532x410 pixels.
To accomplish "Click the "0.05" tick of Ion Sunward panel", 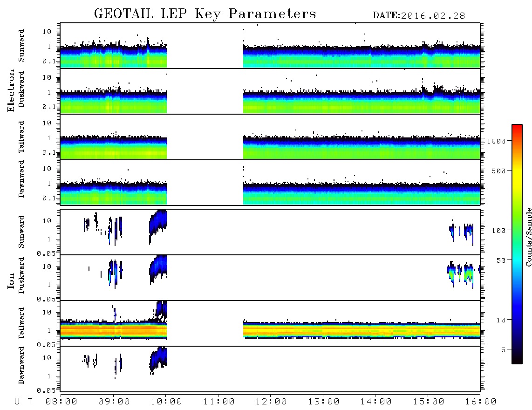I will tap(46, 253).
